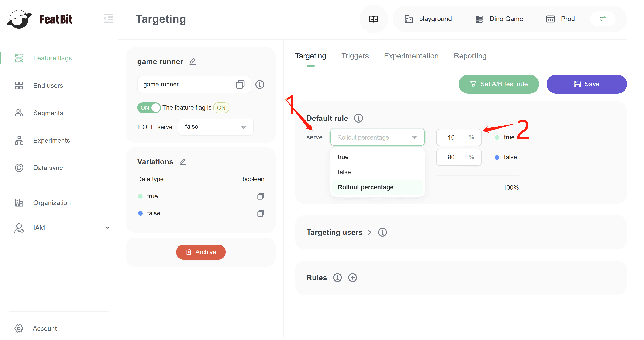Image resolution: width=644 pixels, height=340 pixels.
Task: Click the Set A/B test rule button
Action: [x=498, y=84]
